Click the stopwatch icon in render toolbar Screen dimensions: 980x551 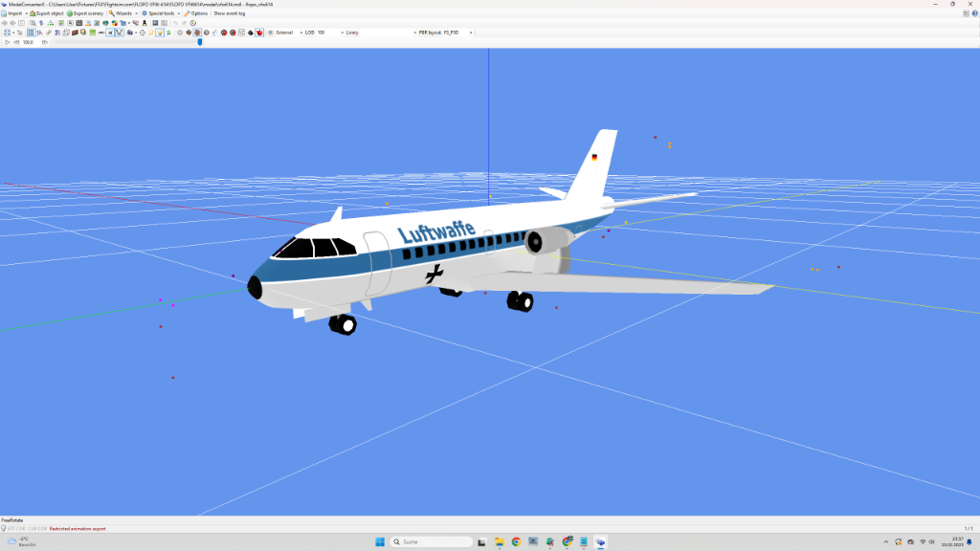click(143, 33)
